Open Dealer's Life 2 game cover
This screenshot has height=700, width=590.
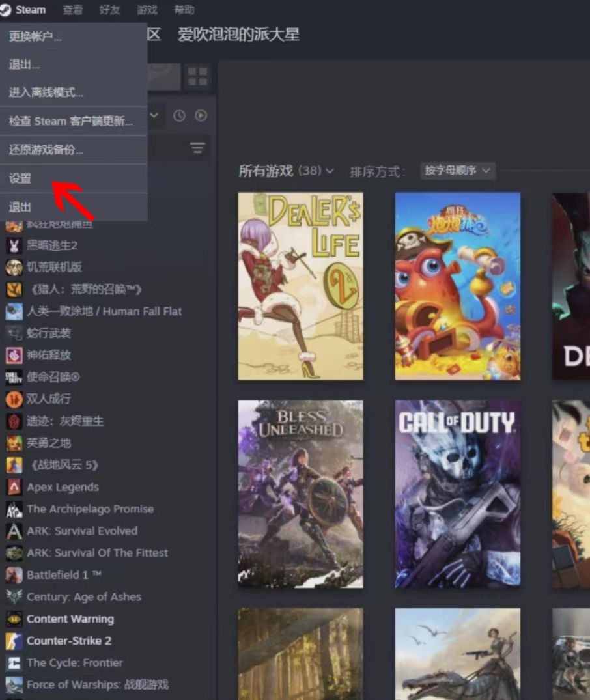point(301,286)
